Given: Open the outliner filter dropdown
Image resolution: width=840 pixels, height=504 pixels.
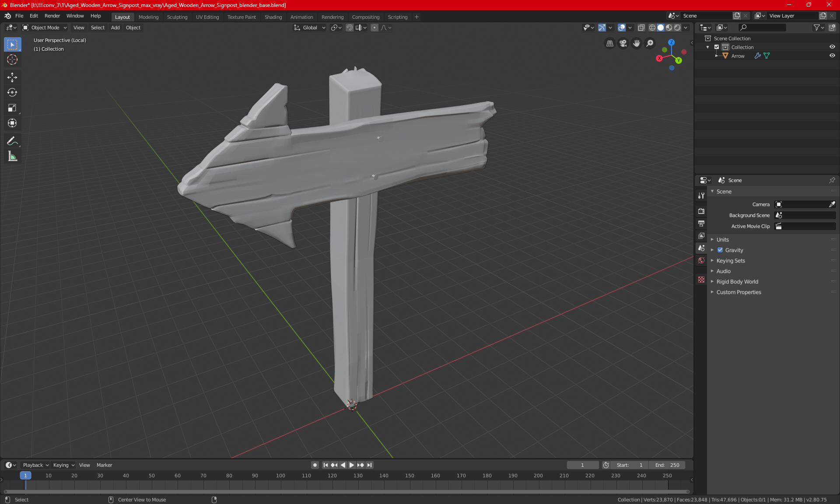Looking at the screenshot, I should [818, 28].
